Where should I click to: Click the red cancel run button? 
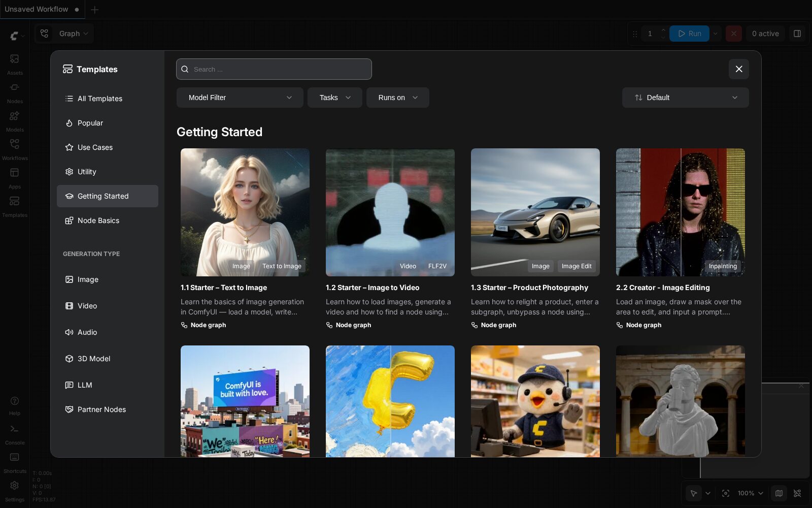(x=734, y=34)
